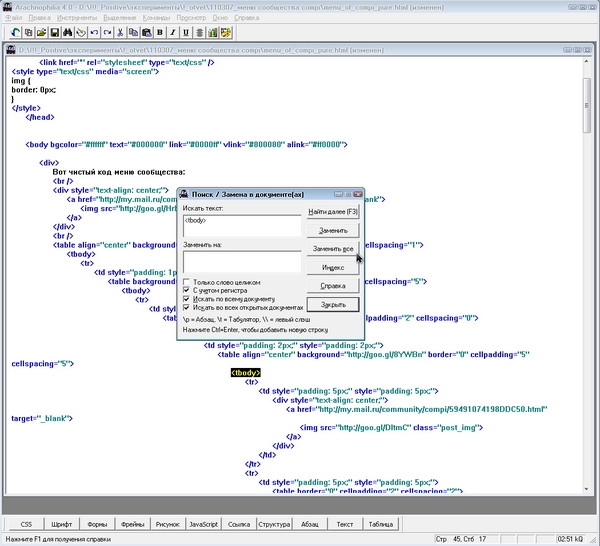Screen dimensions: 600x546
Task: Undo the last edit
Action: coord(94,33)
